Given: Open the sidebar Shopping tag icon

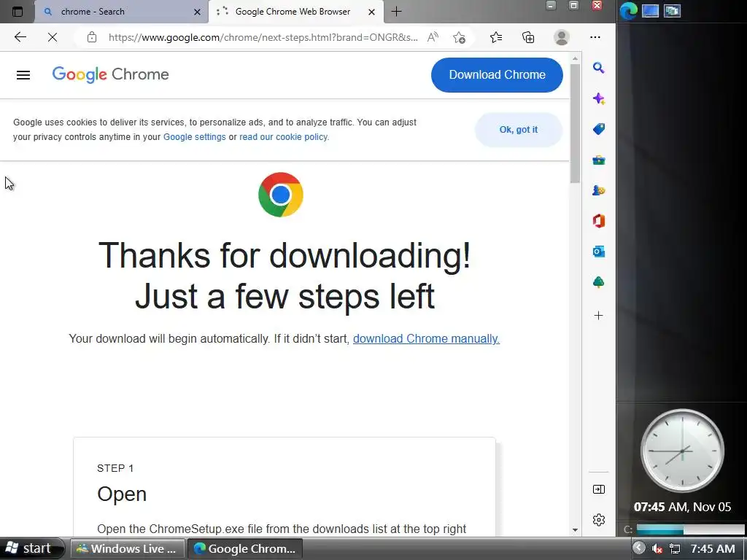Looking at the screenshot, I should coord(599,129).
